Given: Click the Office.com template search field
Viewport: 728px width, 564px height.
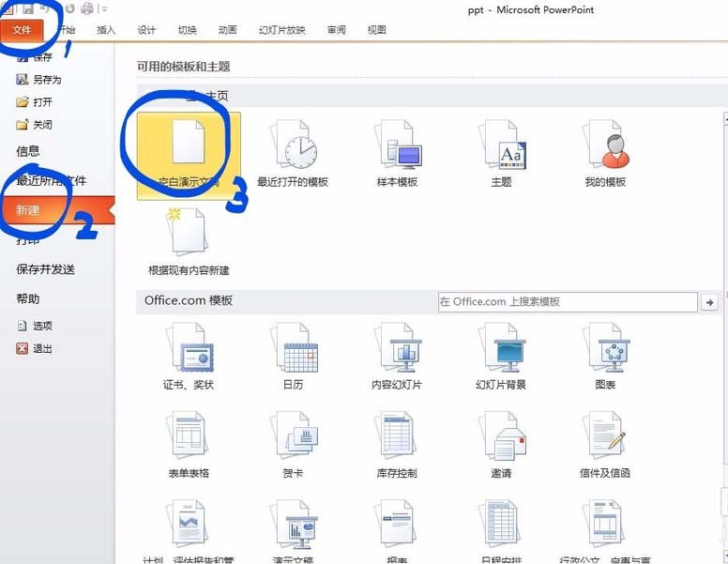Looking at the screenshot, I should click(x=568, y=302).
